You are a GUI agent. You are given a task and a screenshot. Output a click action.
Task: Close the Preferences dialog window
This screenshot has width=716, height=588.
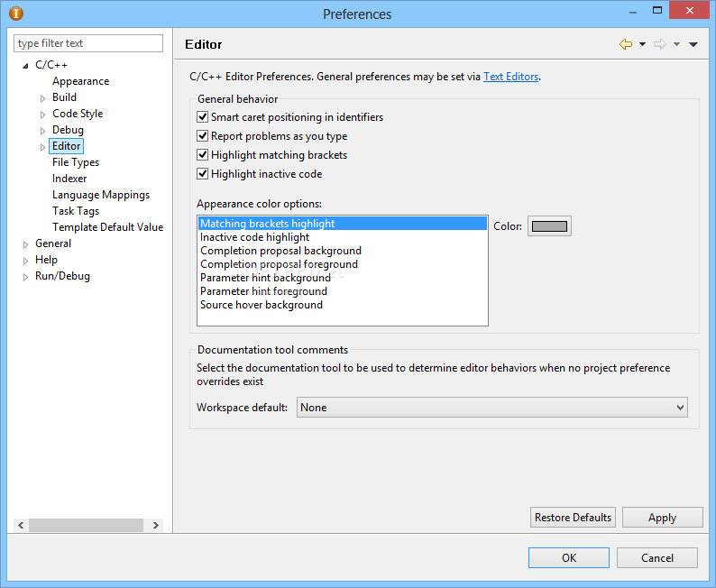point(690,10)
